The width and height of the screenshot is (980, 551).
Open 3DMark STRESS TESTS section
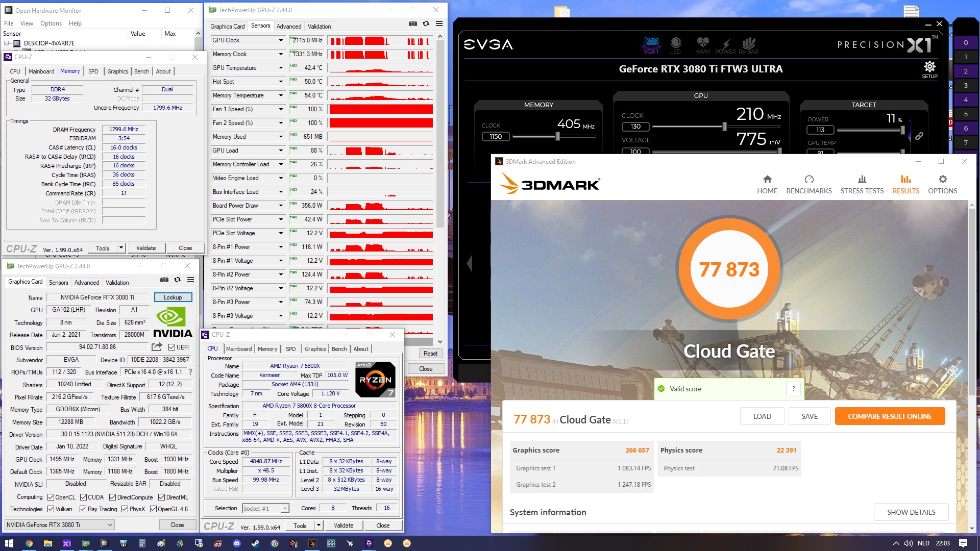862,184
